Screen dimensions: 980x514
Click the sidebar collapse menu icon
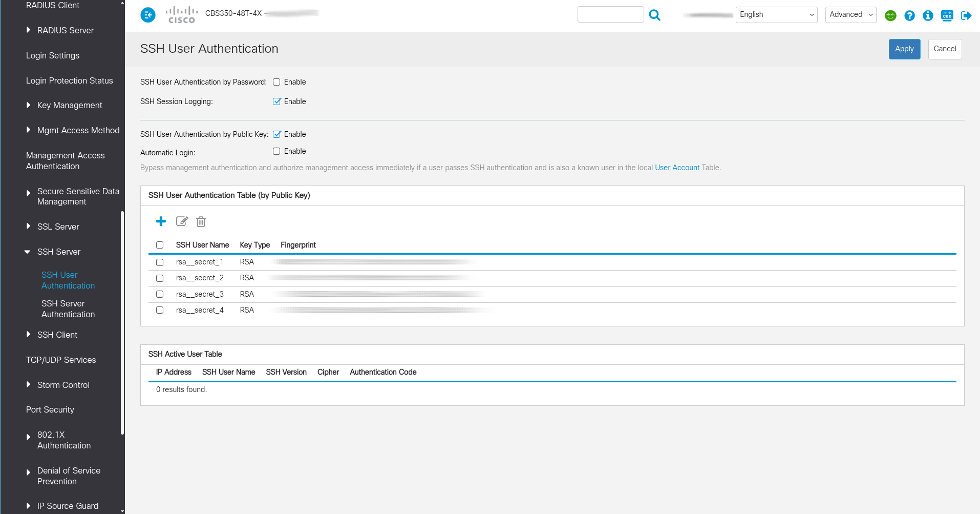click(x=148, y=15)
